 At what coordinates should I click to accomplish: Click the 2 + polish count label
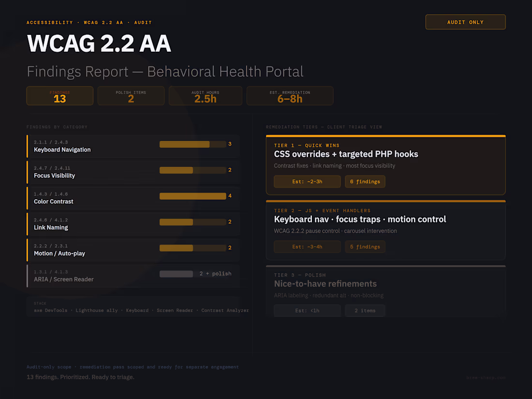click(215, 273)
